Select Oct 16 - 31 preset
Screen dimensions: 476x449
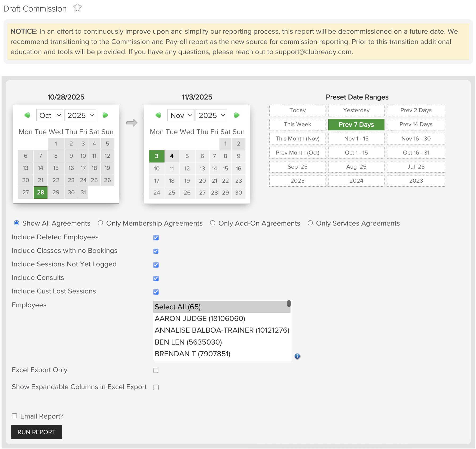[x=416, y=153]
